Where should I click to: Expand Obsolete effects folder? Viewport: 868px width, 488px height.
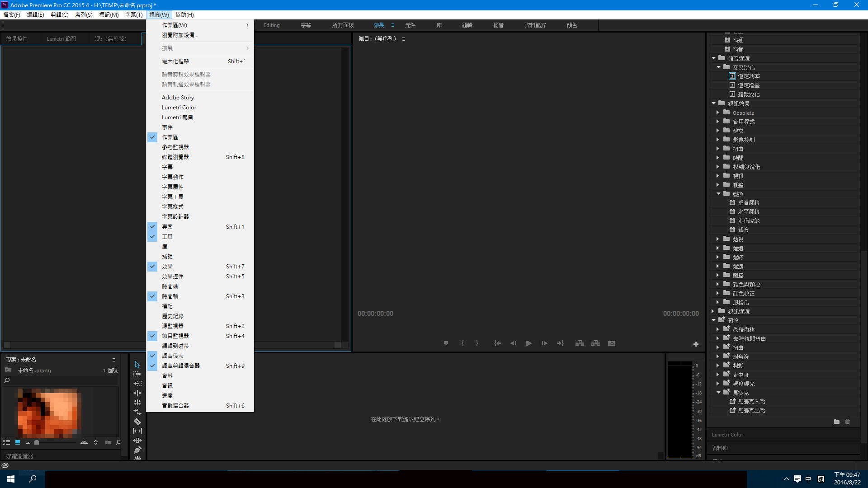point(717,113)
